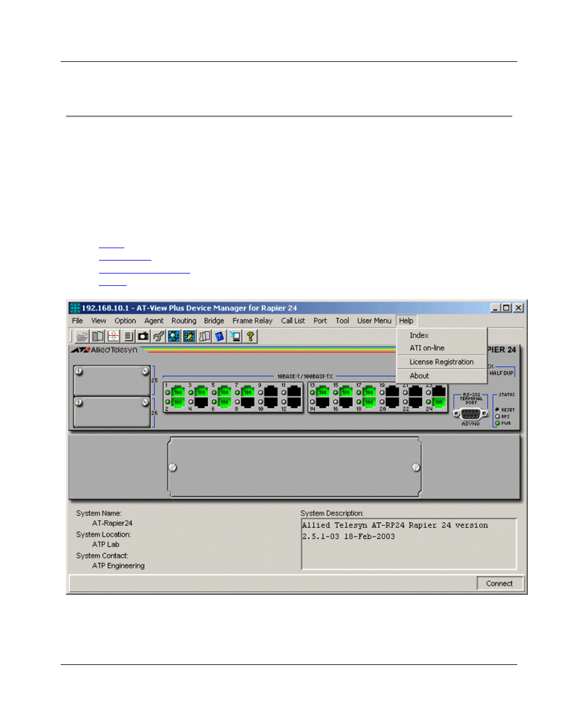Select port 8 on the switch panel

point(247,402)
